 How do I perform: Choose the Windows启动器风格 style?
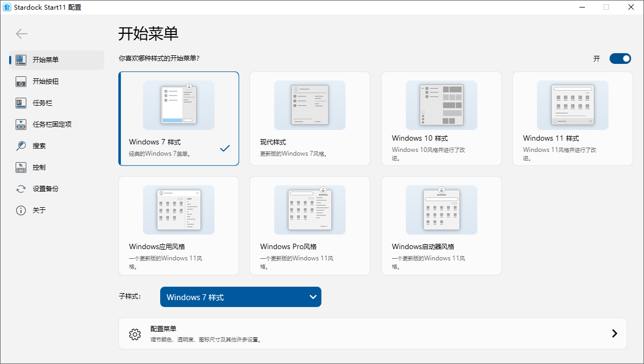[x=441, y=225]
